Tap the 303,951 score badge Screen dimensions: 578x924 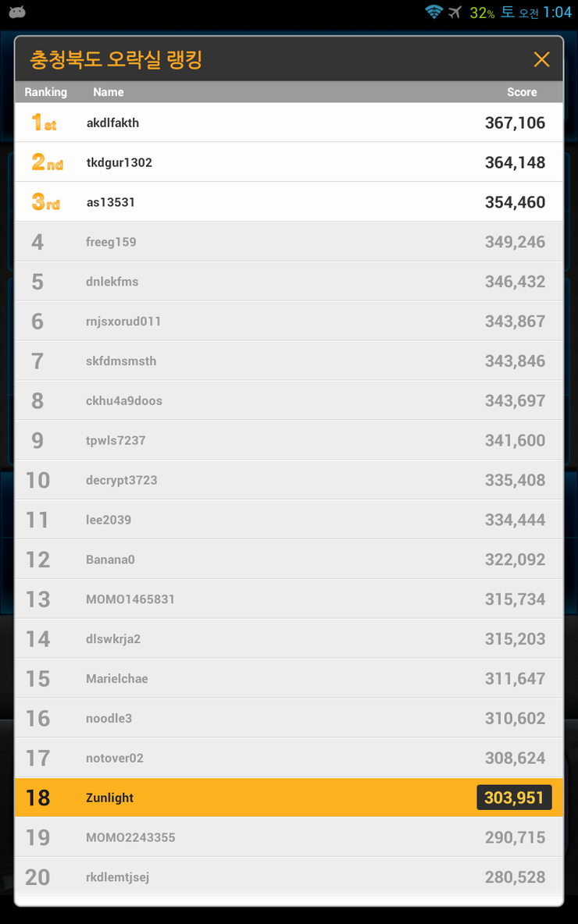(x=514, y=798)
